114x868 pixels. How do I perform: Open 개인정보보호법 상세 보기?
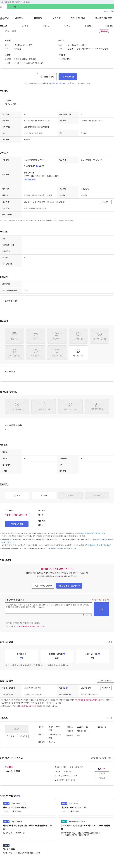point(43,586)
